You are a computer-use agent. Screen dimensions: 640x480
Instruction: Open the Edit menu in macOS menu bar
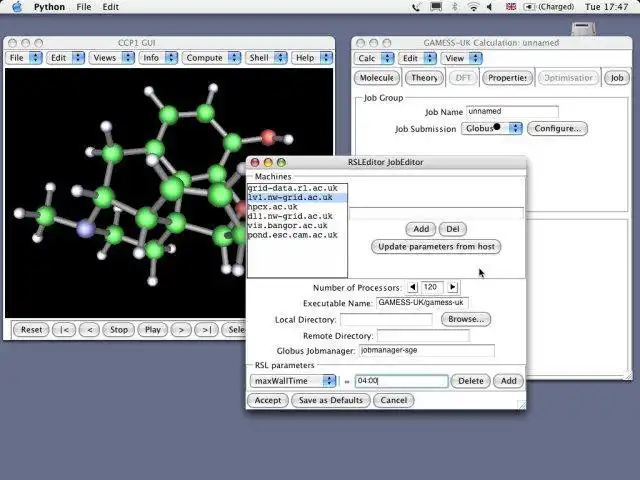tap(110, 7)
